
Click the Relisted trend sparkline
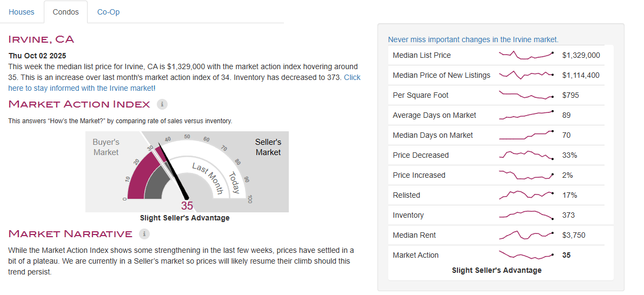coord(526,195)
